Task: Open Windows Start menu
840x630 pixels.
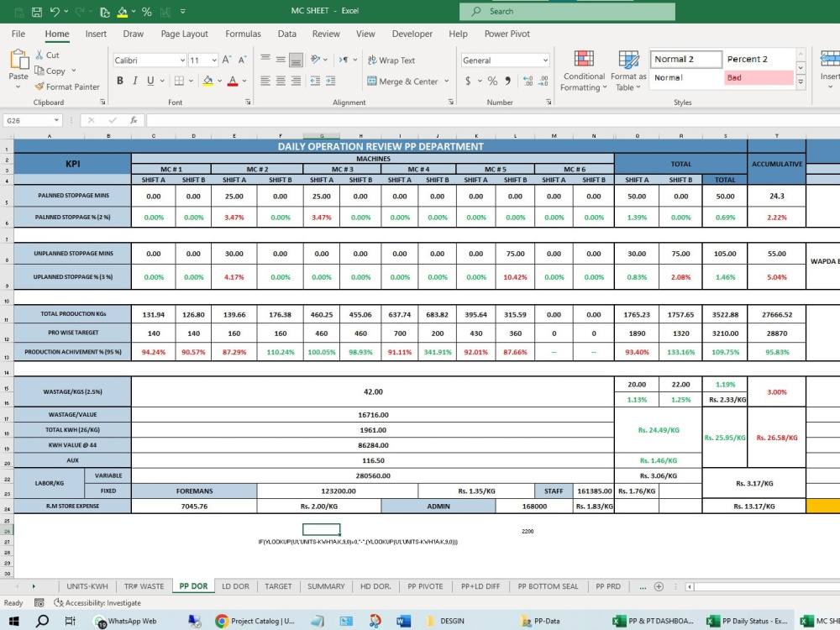Action: tap(14, 621)
